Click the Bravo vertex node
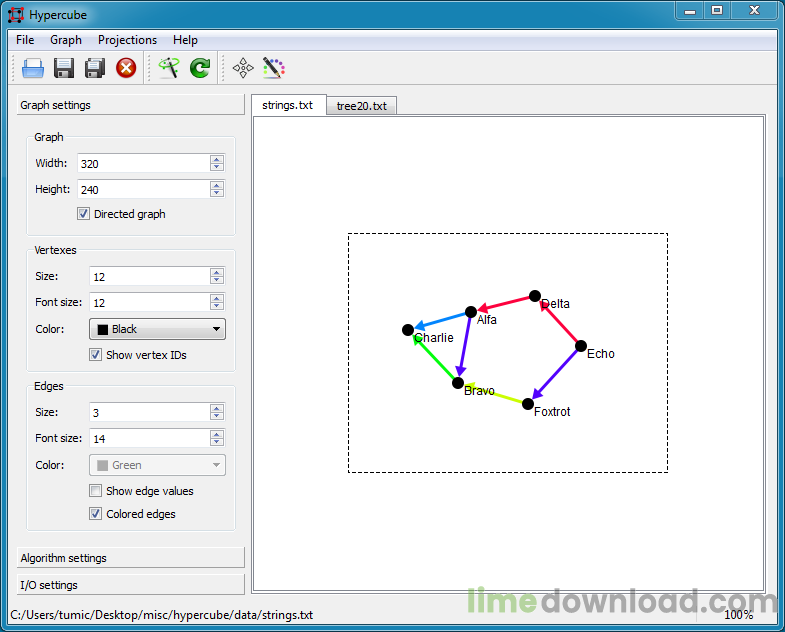Screen dimensions: 785x632 458,383
